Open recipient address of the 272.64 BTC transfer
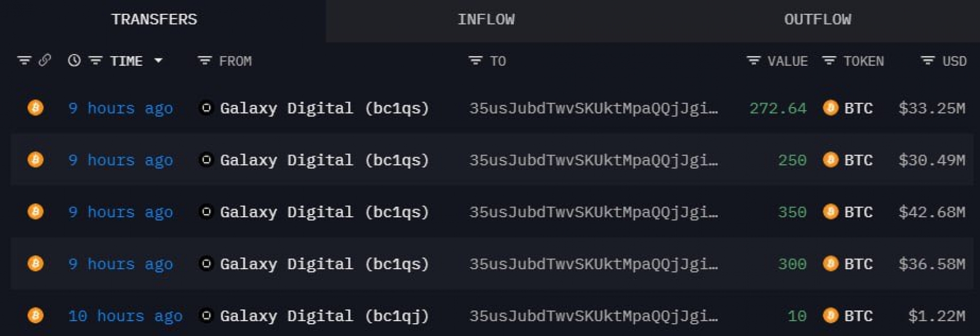The height and width of the screenshot is (336, 980). pos(593,108)
